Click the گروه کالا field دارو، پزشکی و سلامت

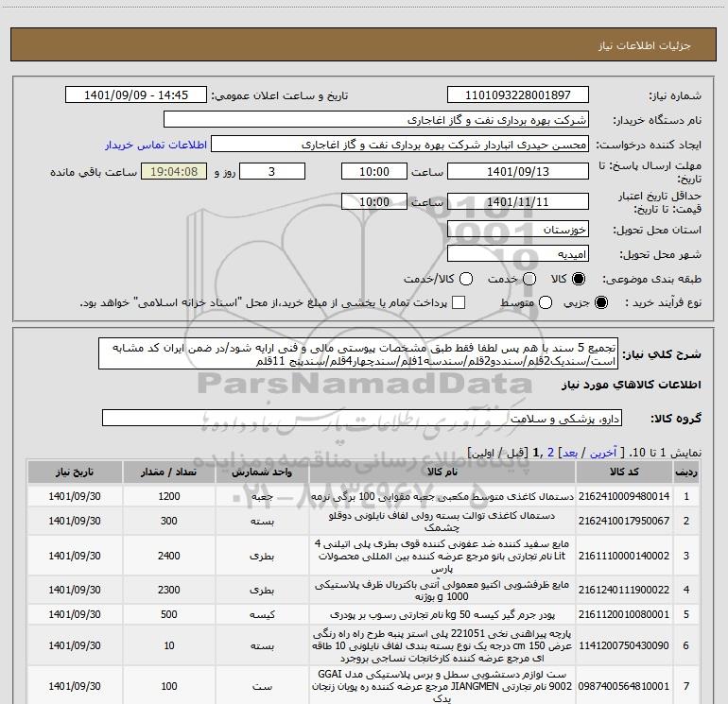(362, 418)
